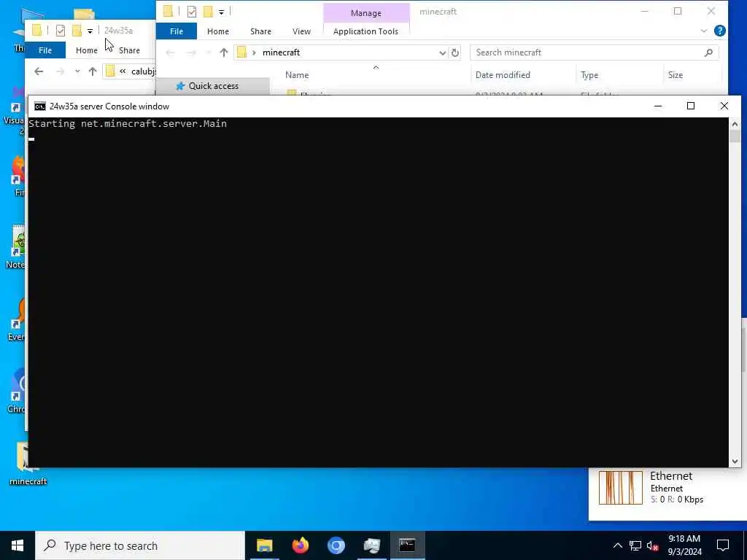This screenshot has height=560, width=747.
Task: Click the New folder icon in minecraft title bar
Action: (208, 12)
